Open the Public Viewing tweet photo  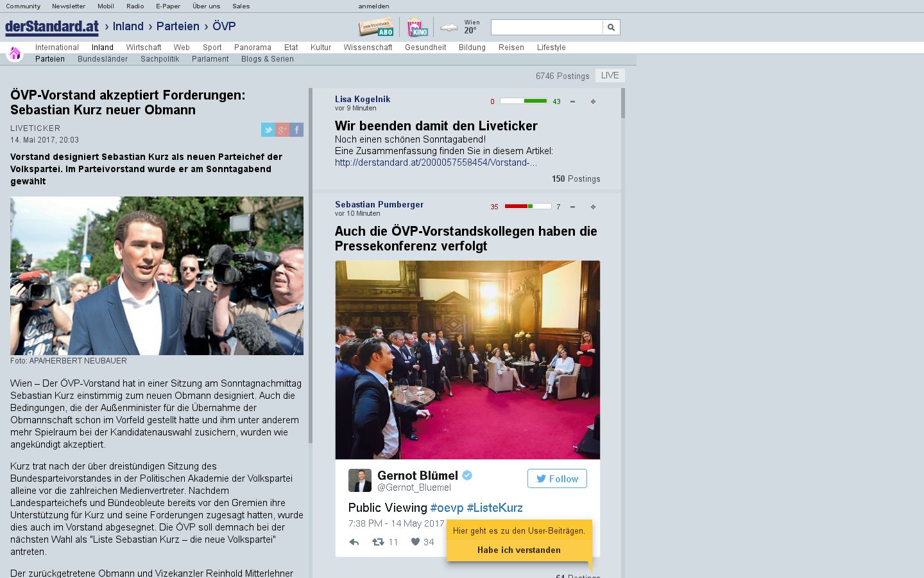pos(468,360)
